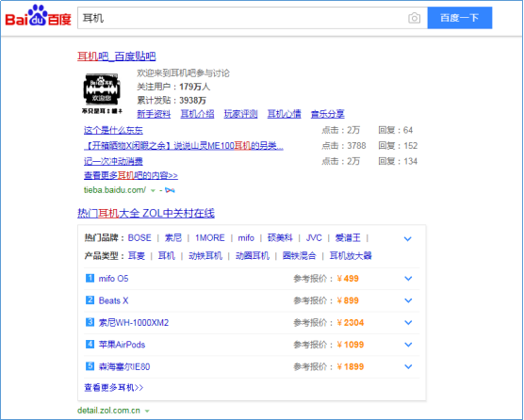Expand the Beats X row chevron

pyautogui.click(x=408, y=300)
